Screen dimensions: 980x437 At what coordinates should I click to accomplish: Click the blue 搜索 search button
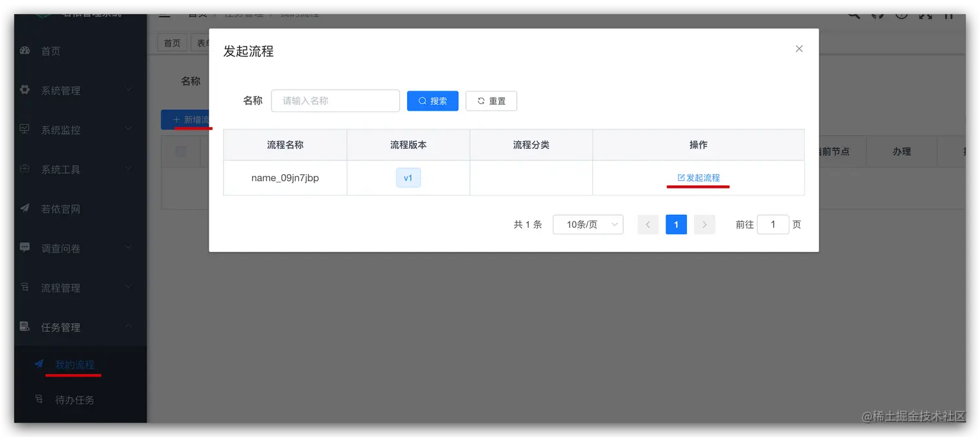click(x=432, y=101)
